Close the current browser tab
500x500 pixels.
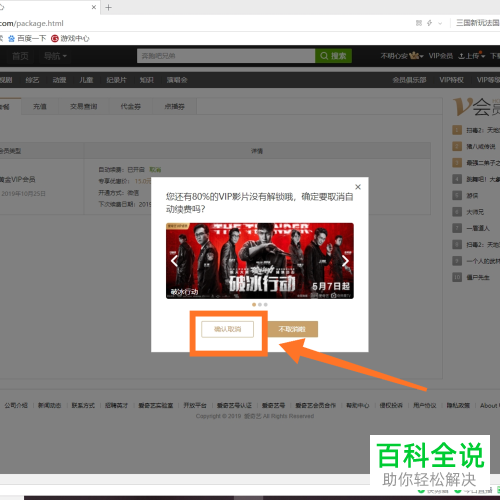[x=94, y=7]
